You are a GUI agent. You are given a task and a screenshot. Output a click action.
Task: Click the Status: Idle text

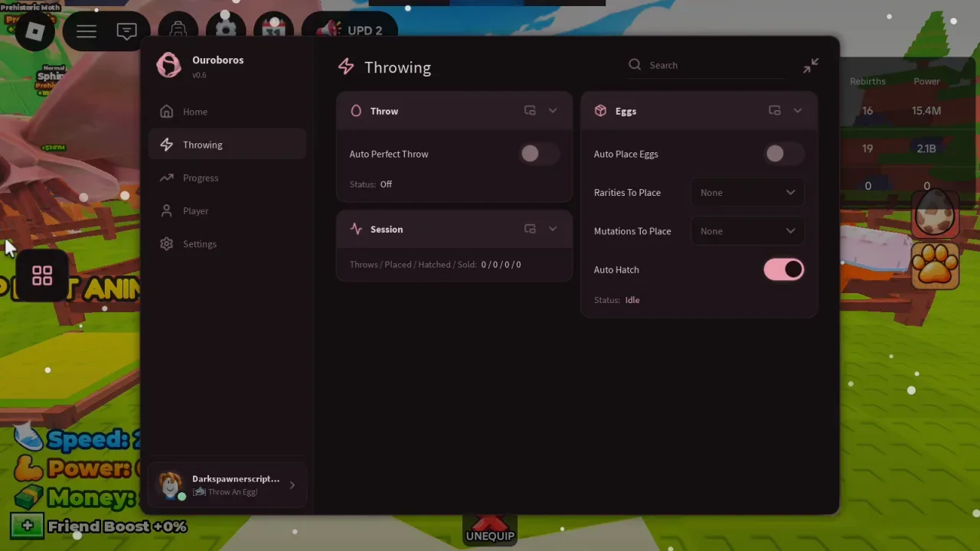coord(616,300)
